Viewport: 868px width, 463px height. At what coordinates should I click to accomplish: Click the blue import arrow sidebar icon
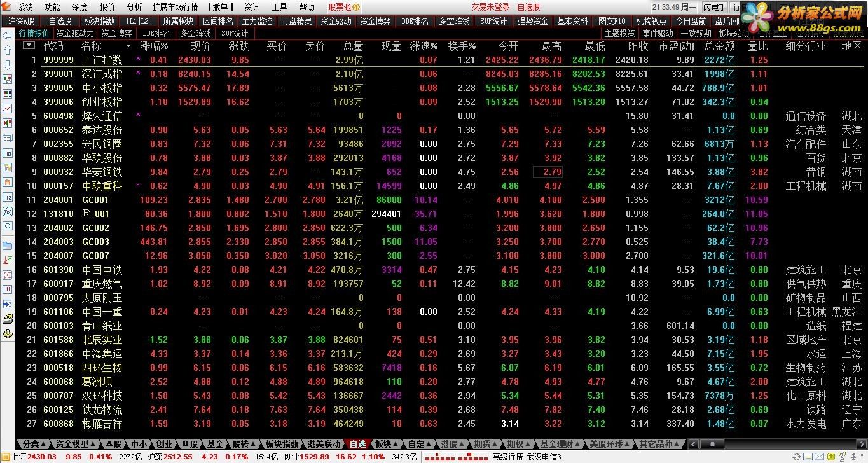(x=7, y=303)
